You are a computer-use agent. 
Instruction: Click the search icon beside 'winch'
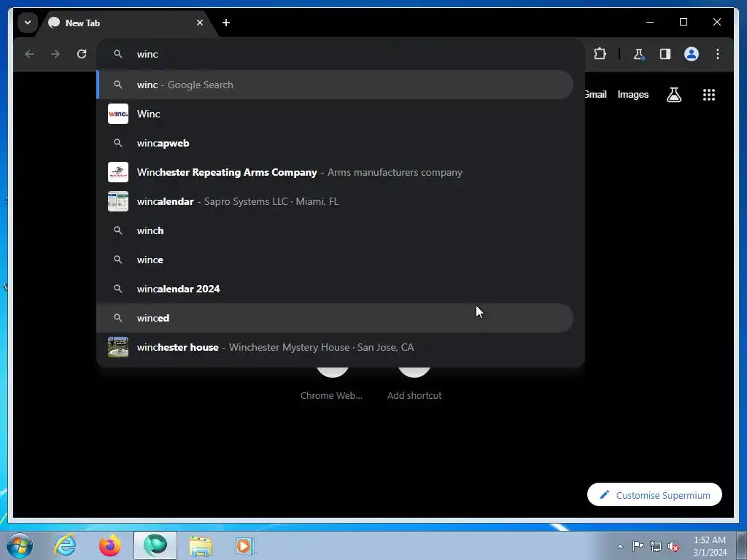(117, 230)
